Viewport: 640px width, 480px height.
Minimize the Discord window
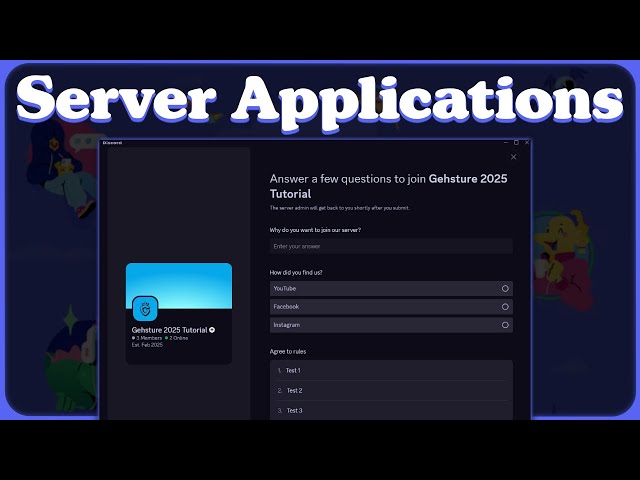tap(506, 142)
